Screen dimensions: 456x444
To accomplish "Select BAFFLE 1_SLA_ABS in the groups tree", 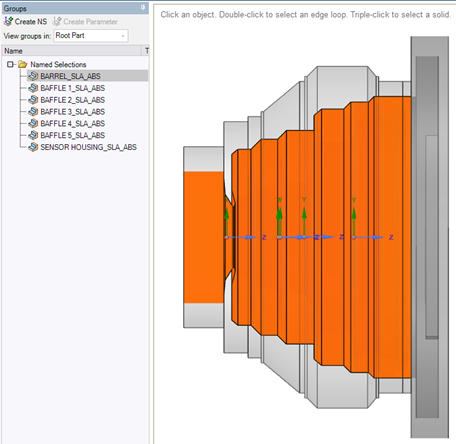I will (73, 88).
